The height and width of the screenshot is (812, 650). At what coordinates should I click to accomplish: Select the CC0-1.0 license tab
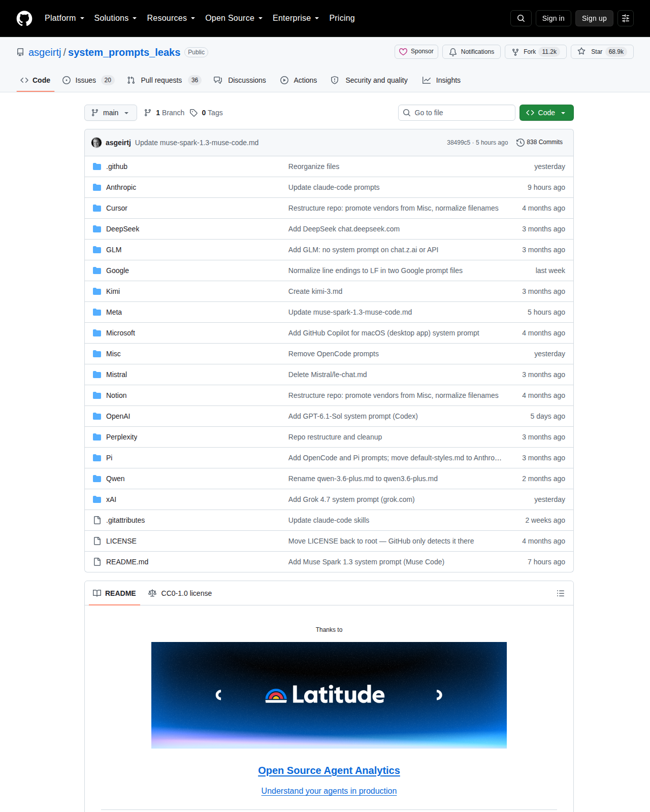(x=180, y=593)
